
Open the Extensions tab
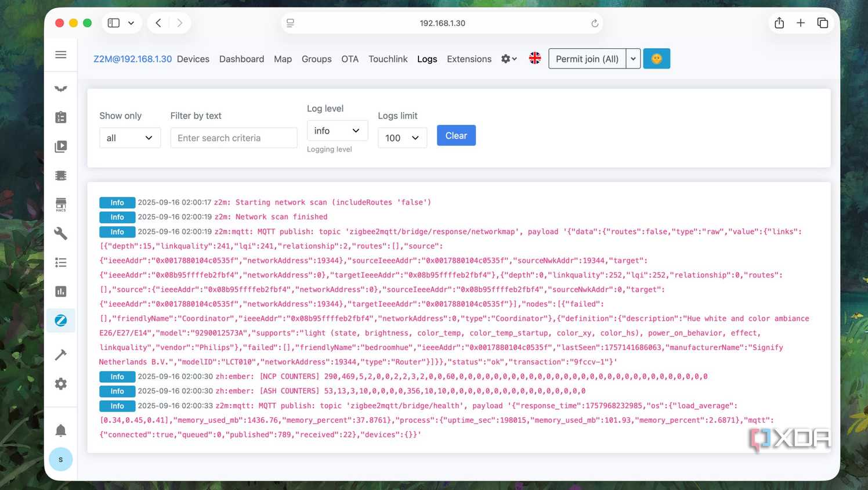tap(469, 59)
